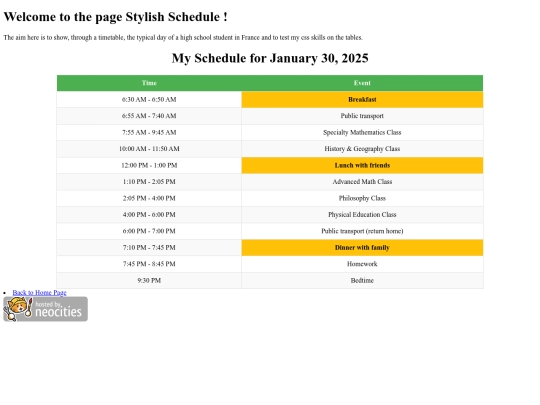
Task: Click the 9:30 PM time cell
Action: [x=149, y=280]
